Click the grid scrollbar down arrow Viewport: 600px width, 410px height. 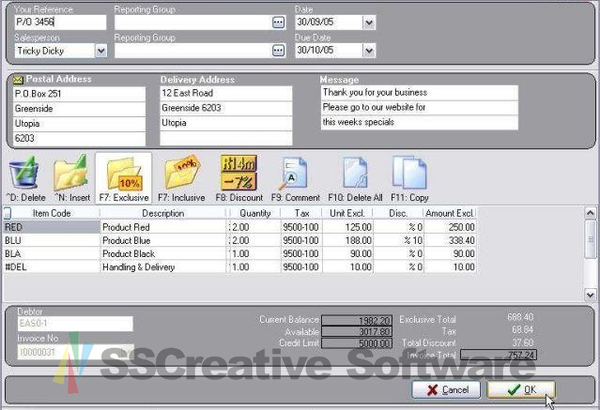(x=590, y=295)
